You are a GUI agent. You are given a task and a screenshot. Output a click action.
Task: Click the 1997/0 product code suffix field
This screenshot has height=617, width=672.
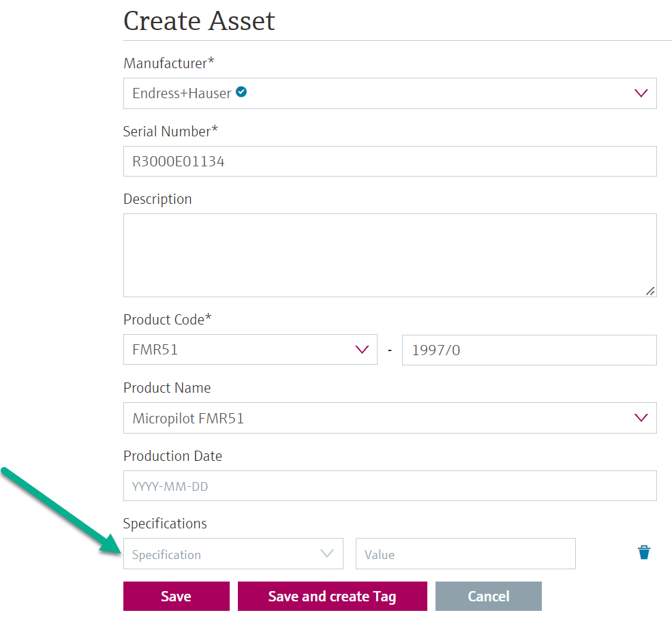(x=529, y=350)
